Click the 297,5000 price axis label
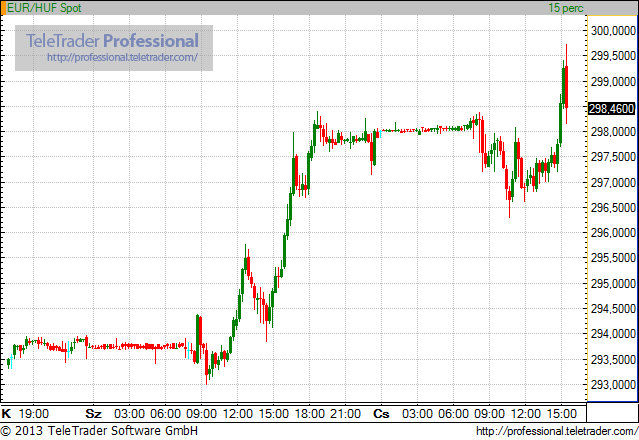 coord(613,157)
